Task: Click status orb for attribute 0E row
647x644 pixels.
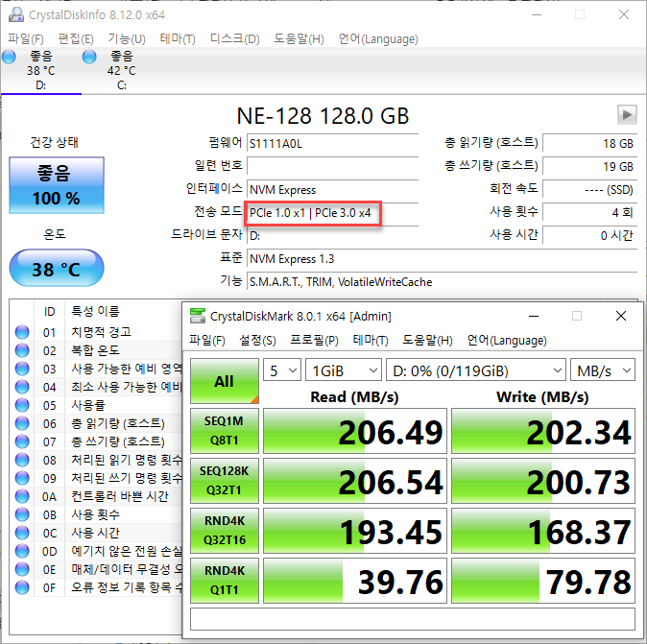Action: (x=22, y=569)
